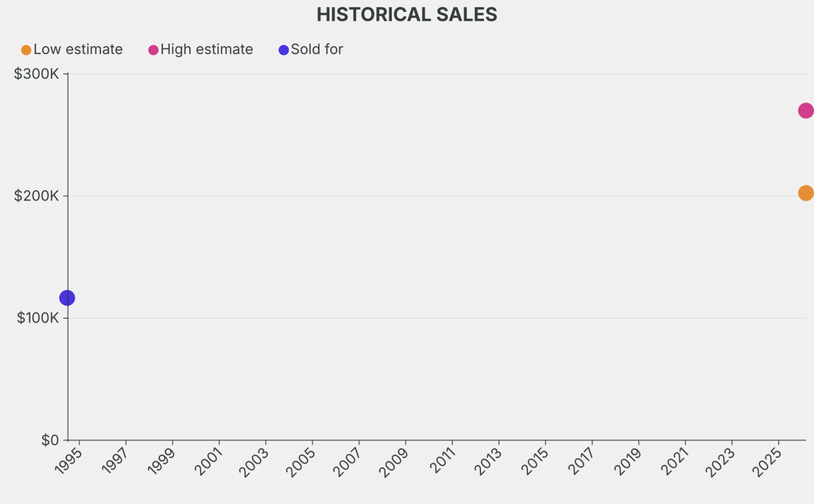Click the blue Sold for data point
This screenshot has height=504, width=814.
tap(68, 298)
